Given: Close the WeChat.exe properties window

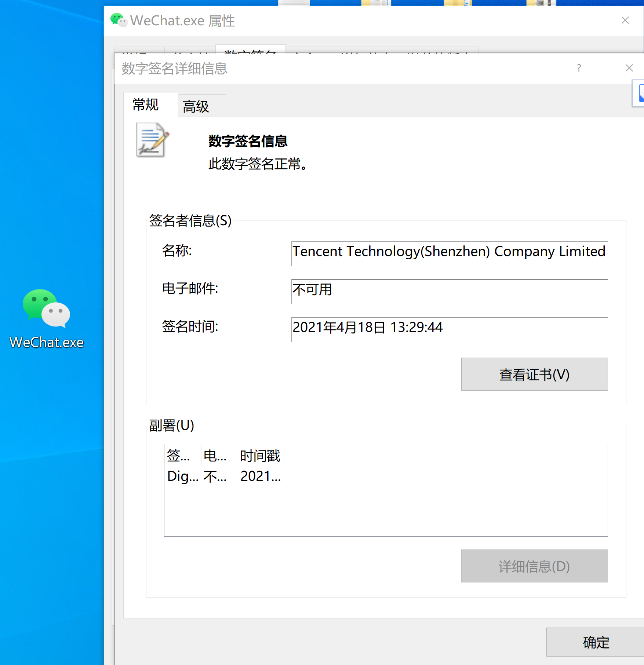Looking at the screenshot, I should pyautogui.click(x=625, y=20).
